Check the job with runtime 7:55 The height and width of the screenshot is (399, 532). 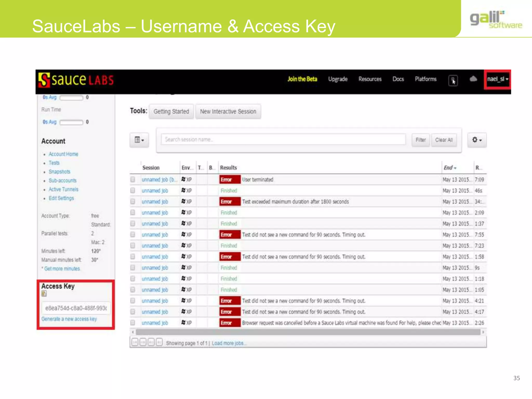(x=133, y=235)
